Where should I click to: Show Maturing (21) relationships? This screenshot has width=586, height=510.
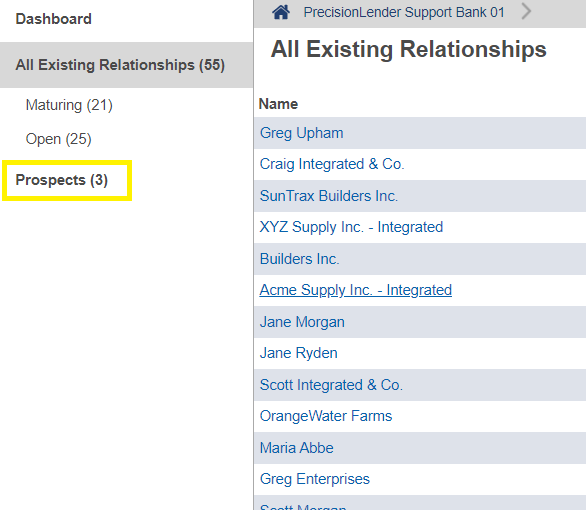(x=69, y=105)
